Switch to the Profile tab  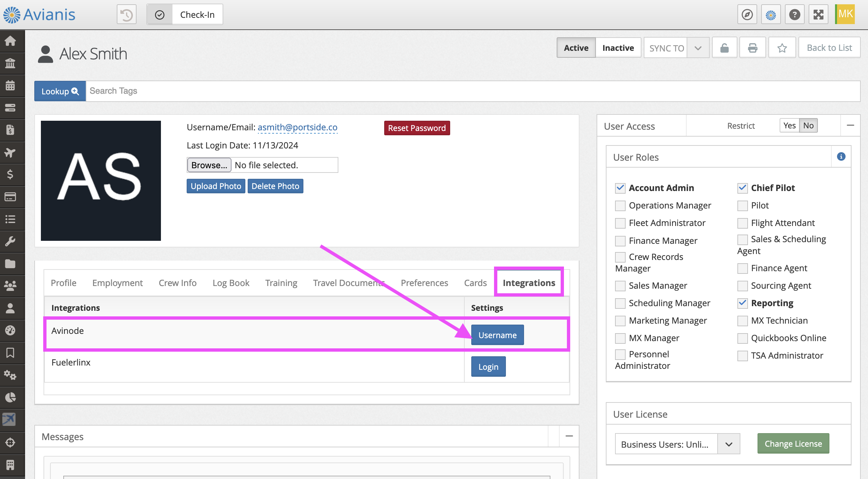[63, 283]
